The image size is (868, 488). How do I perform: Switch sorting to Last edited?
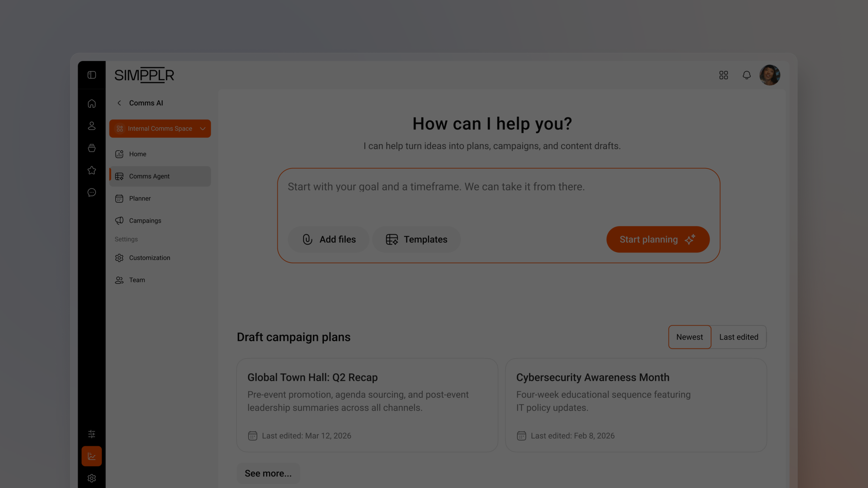coord(739,337)
